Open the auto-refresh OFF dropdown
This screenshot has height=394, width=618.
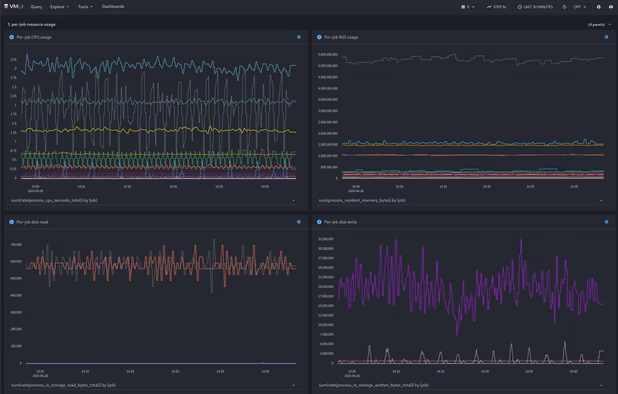(x=579, y=7)
